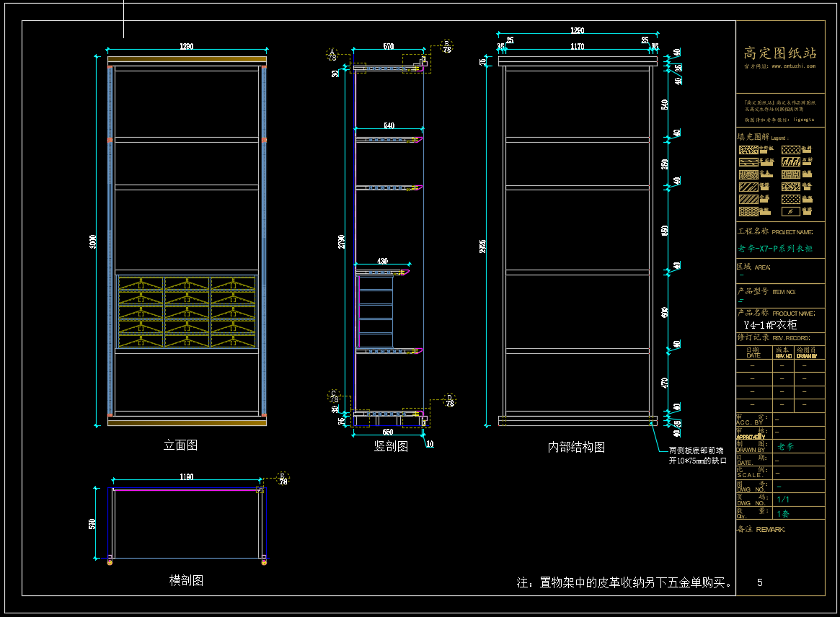The height and width of the screenshot is (617, 840).
Task: Select the 内部结构图 internal structure title
Action: 576,447
